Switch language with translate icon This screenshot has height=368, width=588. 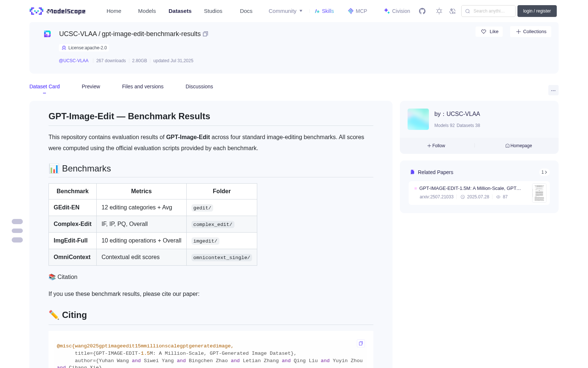[452, 11]
